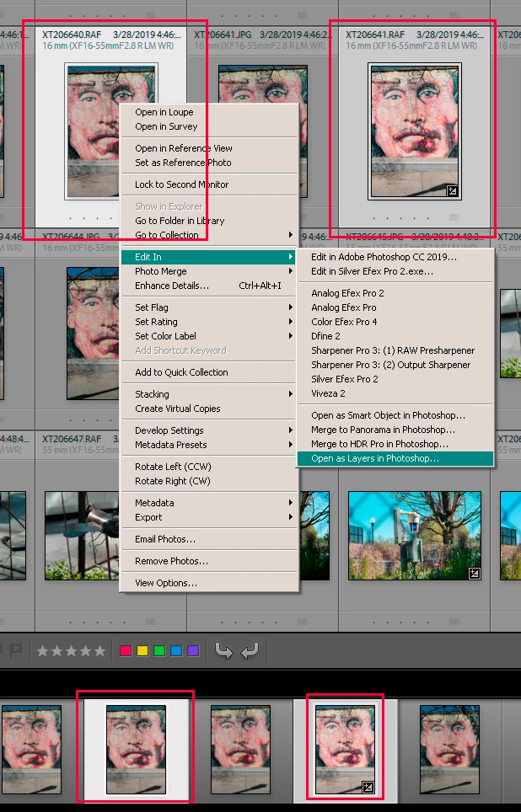Screen dimensions: 521x812
Task: Set rating with the third star
Action: pos(71,650)
